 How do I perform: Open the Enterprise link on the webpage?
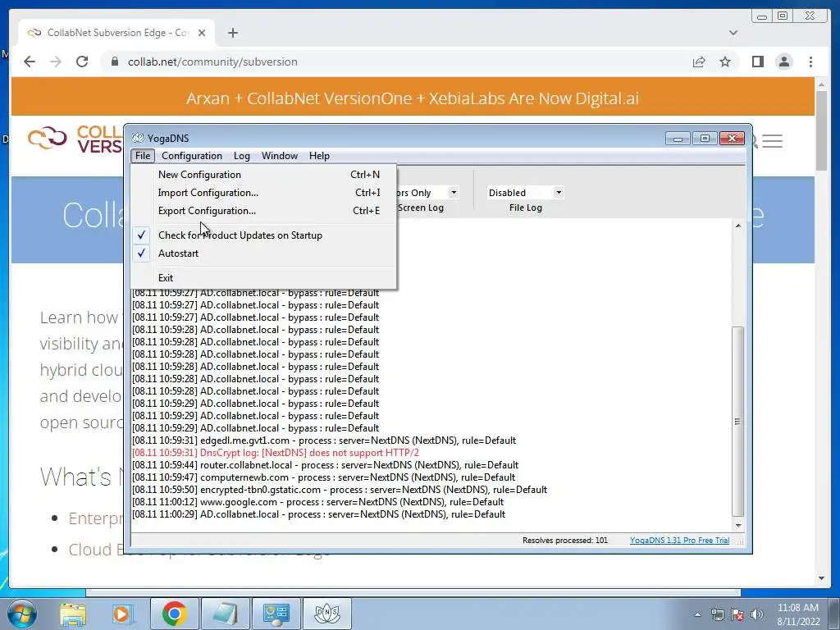coord(95,518)
